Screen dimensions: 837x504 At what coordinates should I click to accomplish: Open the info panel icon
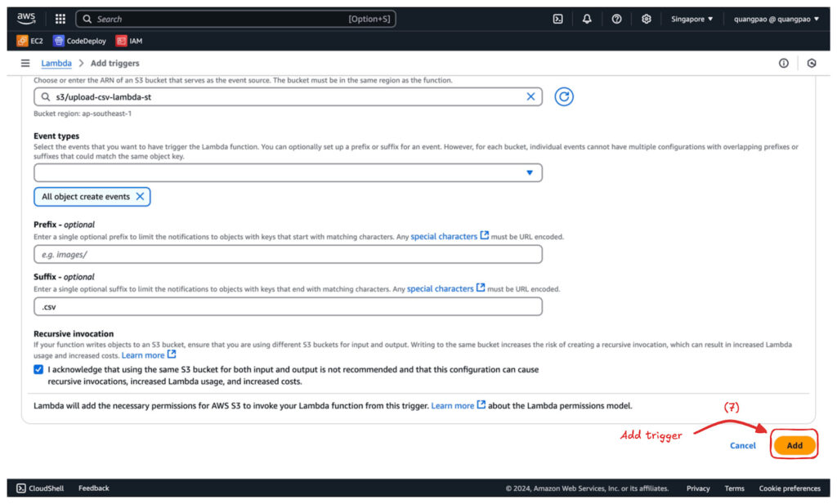[x=783, y=63]
